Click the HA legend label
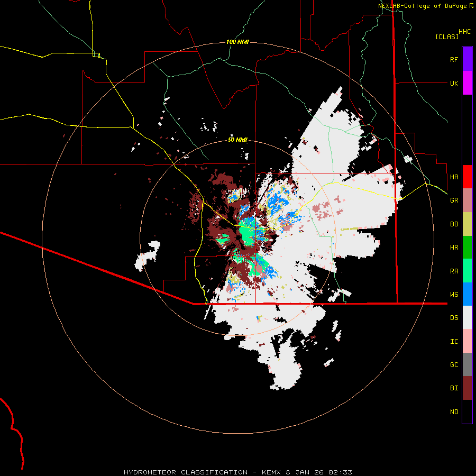The height and width of the screenshot is (476, 476). pos(454,177)
